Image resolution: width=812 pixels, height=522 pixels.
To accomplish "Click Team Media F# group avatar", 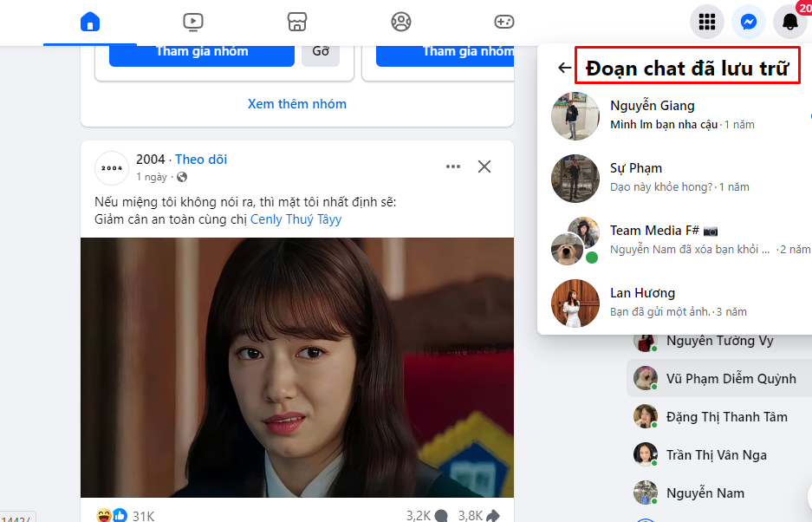I will click(x=575, y=241).
